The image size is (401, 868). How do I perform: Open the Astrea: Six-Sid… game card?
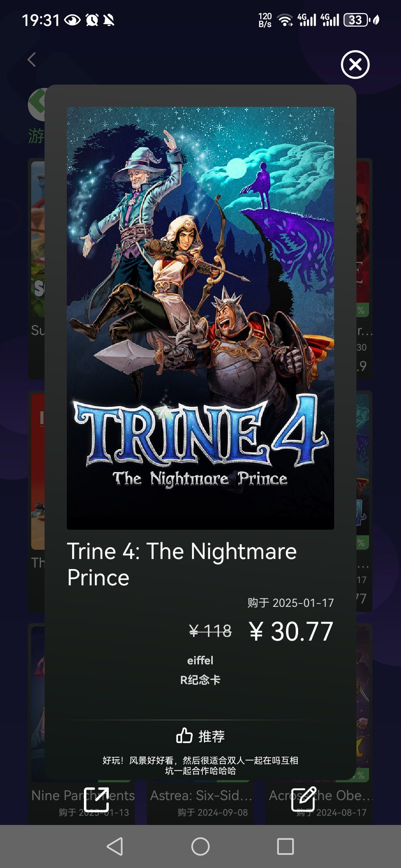tap(200, 802)
